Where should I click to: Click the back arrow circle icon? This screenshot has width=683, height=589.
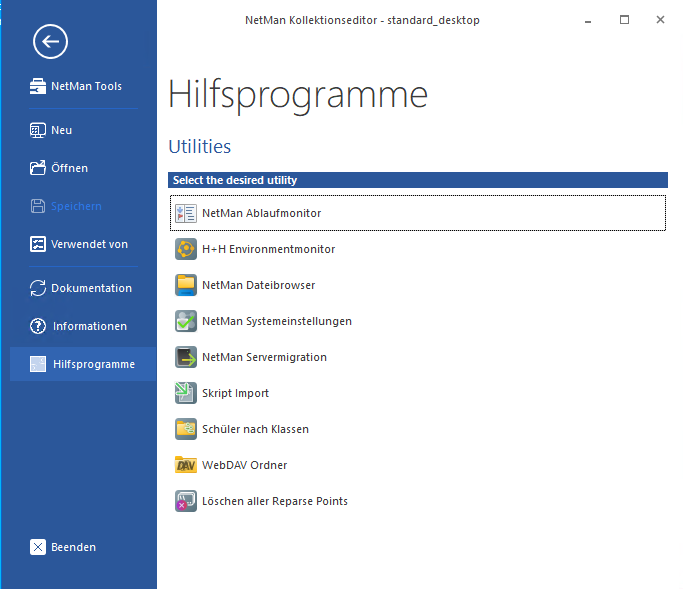point(50,41)
